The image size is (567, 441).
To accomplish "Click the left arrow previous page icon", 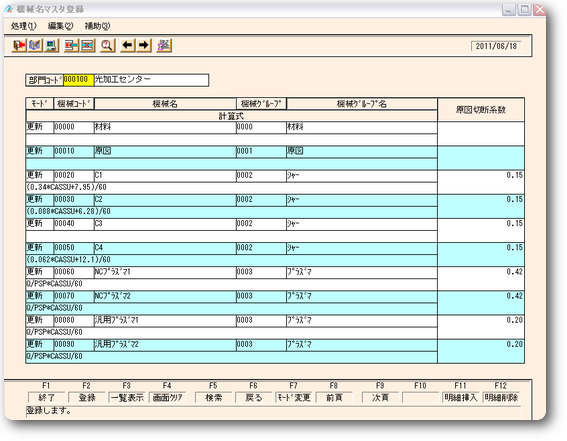I will coord(127,45).
